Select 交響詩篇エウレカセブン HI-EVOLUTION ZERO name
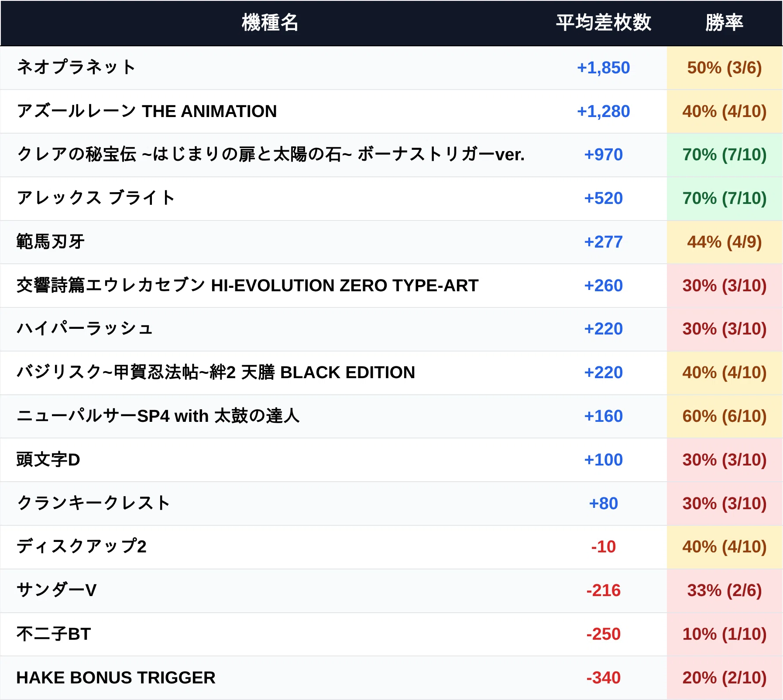The height and width of the screenshot is (700, 783). pos(247,286)
